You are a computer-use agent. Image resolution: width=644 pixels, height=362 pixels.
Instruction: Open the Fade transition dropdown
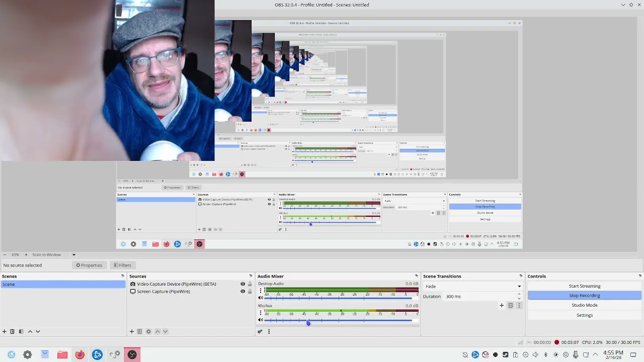click(x=472, y=287)
